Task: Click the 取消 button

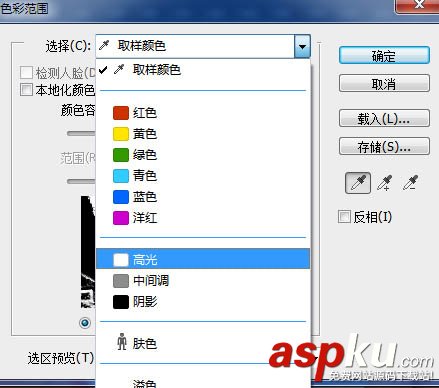Action: [x=384, y=83]
